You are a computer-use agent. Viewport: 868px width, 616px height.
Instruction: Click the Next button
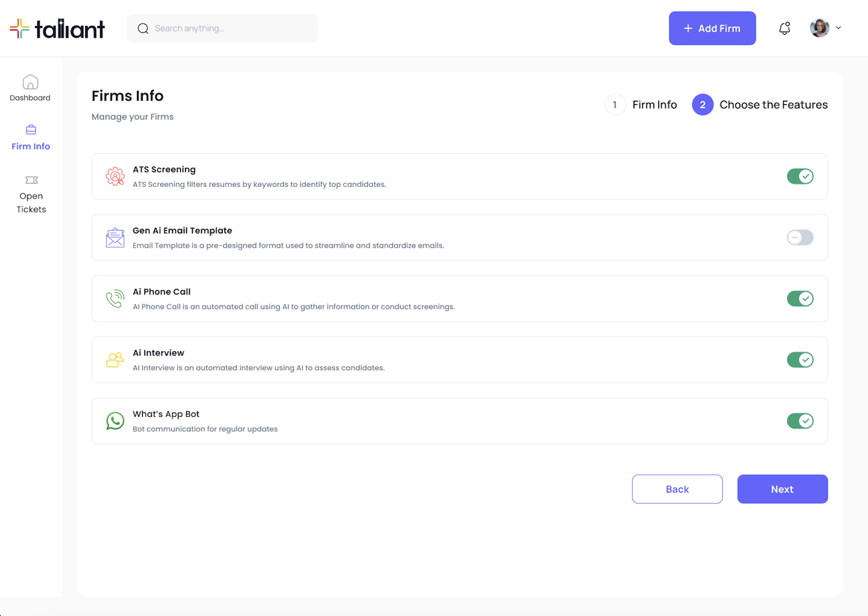coord(782,489)
